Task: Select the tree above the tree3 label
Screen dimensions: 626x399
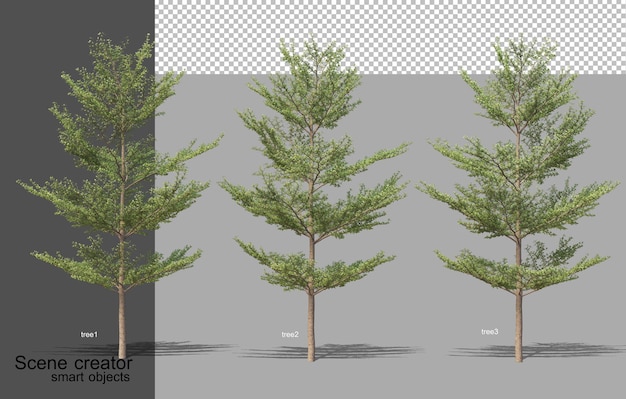Action: [x=518, y=199]
